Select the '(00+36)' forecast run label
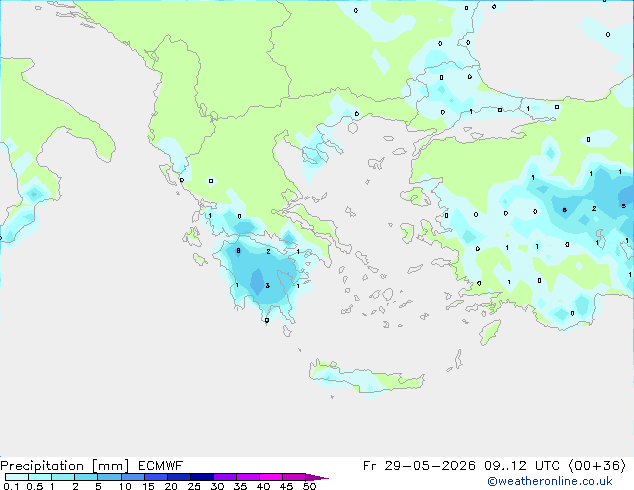Screen dimensions: 634x490 [x=597, y=466]
